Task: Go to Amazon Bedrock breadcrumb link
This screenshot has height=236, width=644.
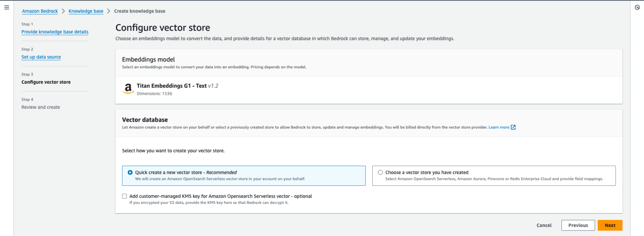Action: pyautogui.click(x=40, y=11)
